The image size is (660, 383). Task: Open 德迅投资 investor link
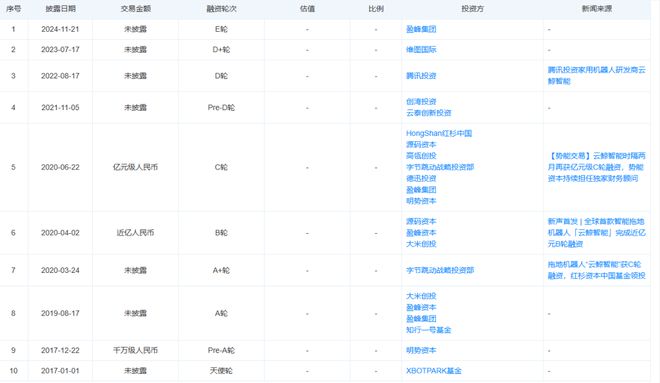(421, 178)
